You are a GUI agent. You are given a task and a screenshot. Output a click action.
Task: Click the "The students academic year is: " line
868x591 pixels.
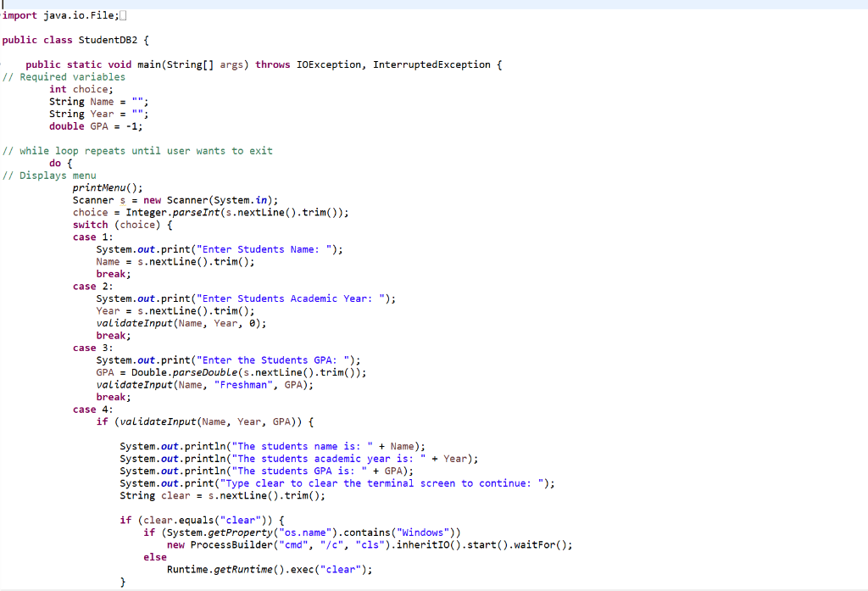[x=299, y=459]
